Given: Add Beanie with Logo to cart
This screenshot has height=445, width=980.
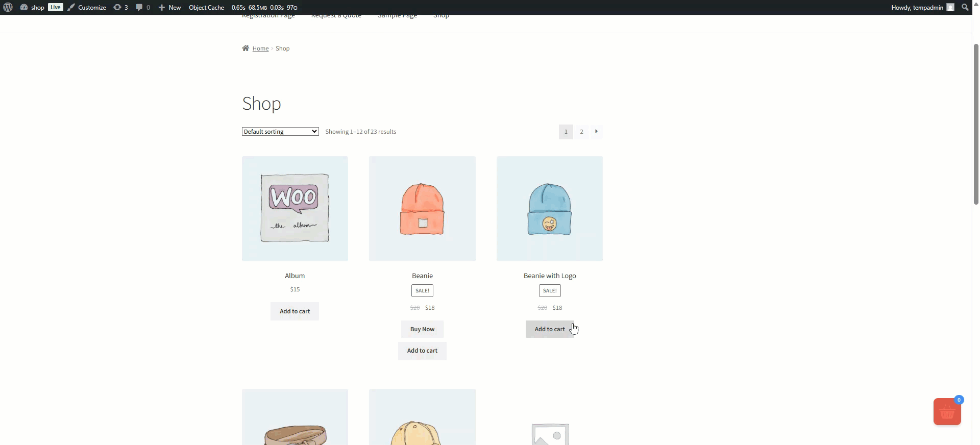Looking at the screenshot, I should (x=549, y=329).
